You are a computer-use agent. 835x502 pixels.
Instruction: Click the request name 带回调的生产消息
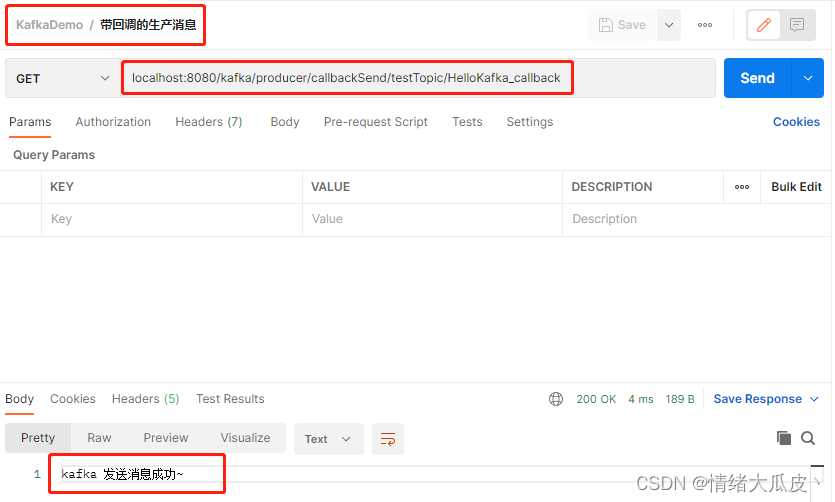148,25
